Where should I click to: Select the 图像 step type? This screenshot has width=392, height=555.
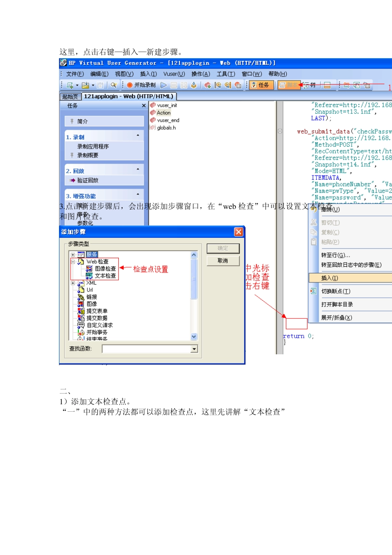tap(92, 304)
